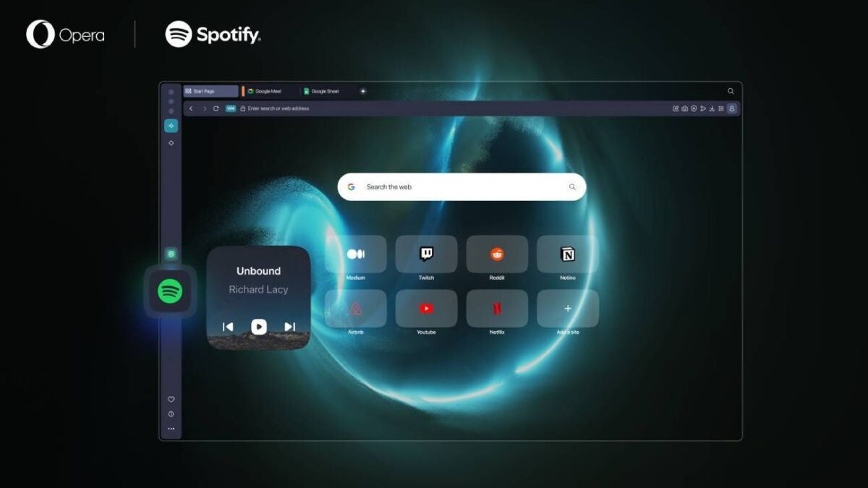
Task: Skip to the next track
Action: 289,327
